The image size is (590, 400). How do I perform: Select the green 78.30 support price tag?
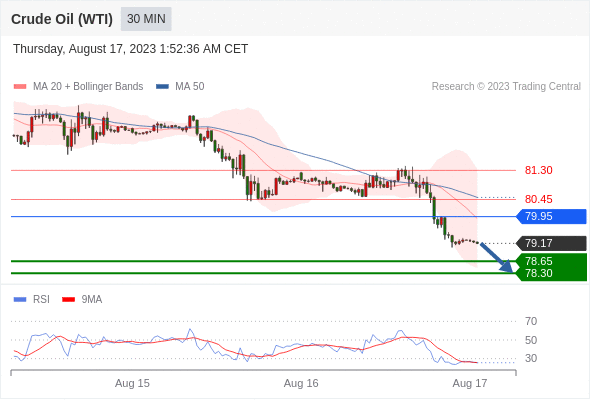(x=551, y=274)
